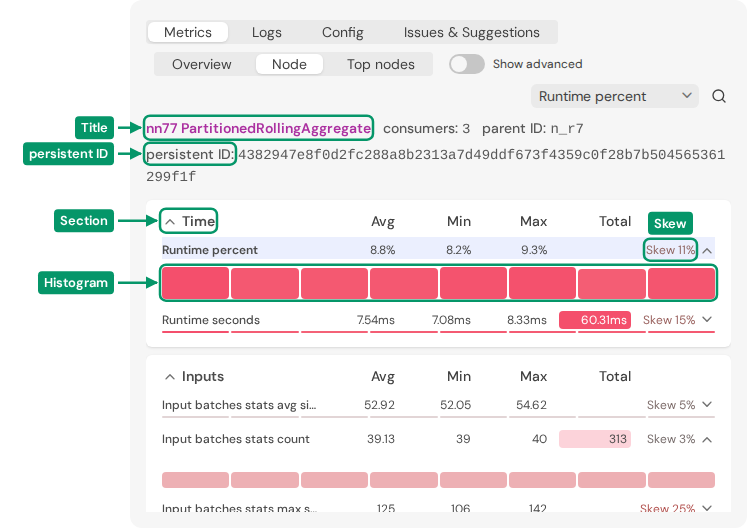Click the 52.92 average value

tap(379, 405)
